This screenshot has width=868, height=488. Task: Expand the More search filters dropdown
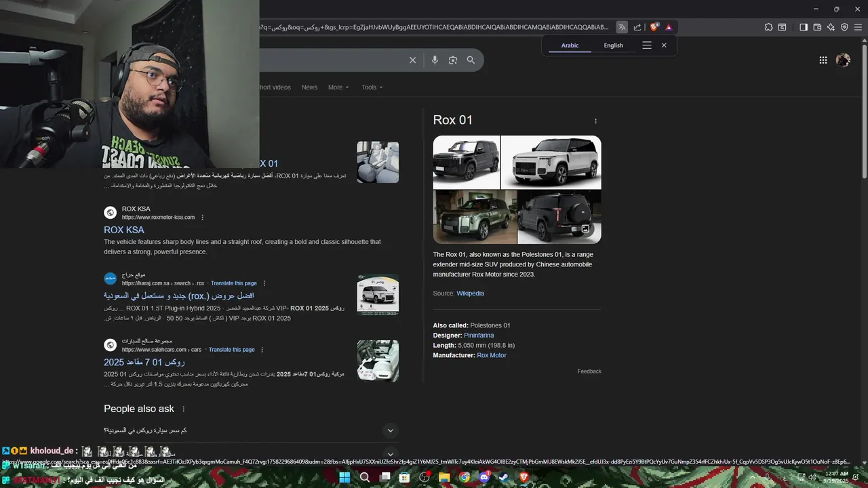coord(338,87)
